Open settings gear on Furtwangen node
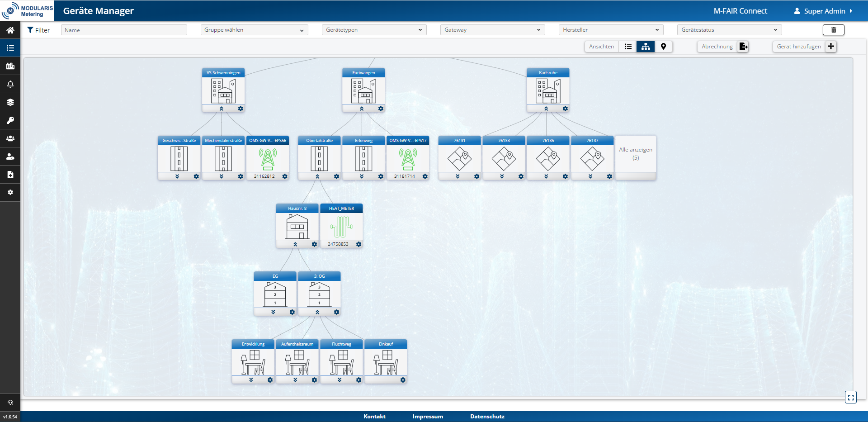This screenshot has width=868, height=422. pyautogui.click(x=381, y=109)
